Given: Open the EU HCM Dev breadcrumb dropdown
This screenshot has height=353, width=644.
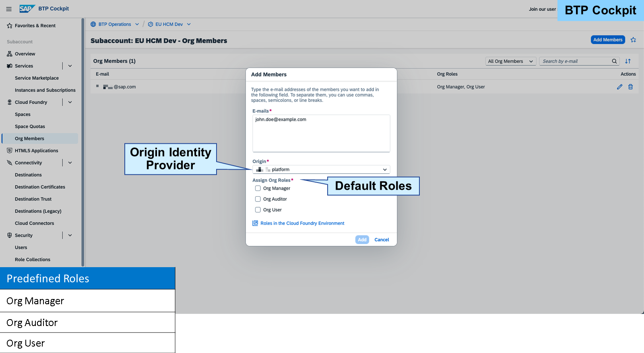Looking at the screenshot, I should pos(189,24).
